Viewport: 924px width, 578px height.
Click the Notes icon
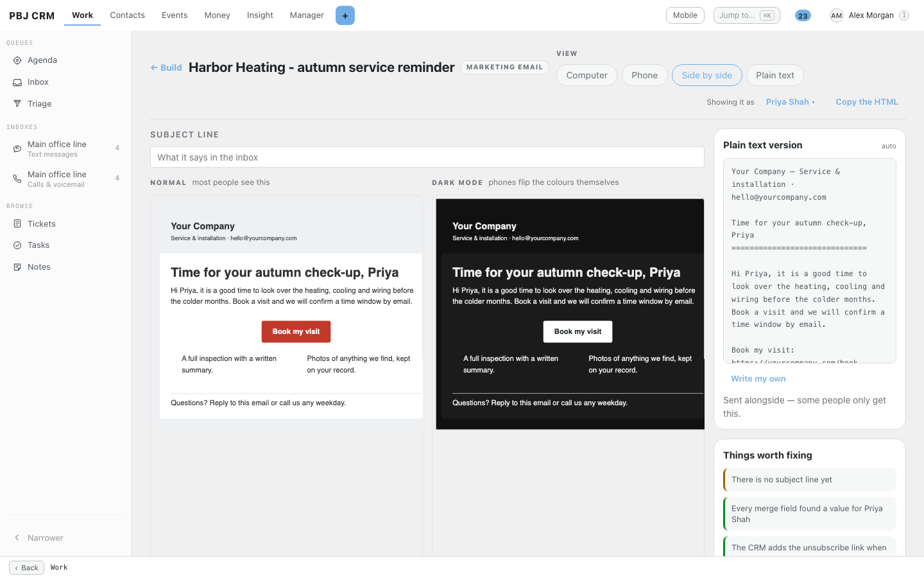17,267
